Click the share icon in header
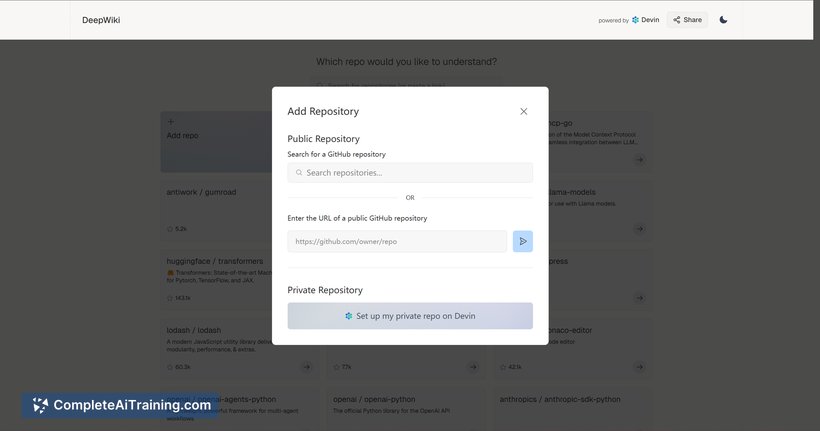 pos(677,20)
